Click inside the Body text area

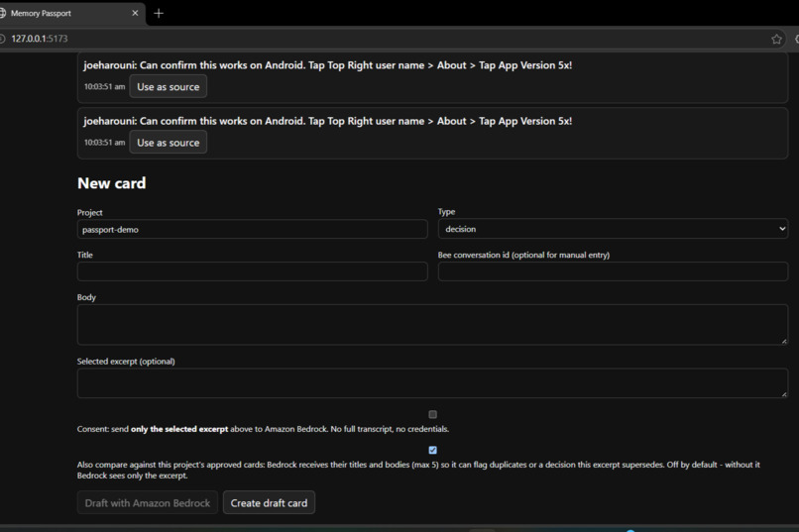(x=432, y=325)
